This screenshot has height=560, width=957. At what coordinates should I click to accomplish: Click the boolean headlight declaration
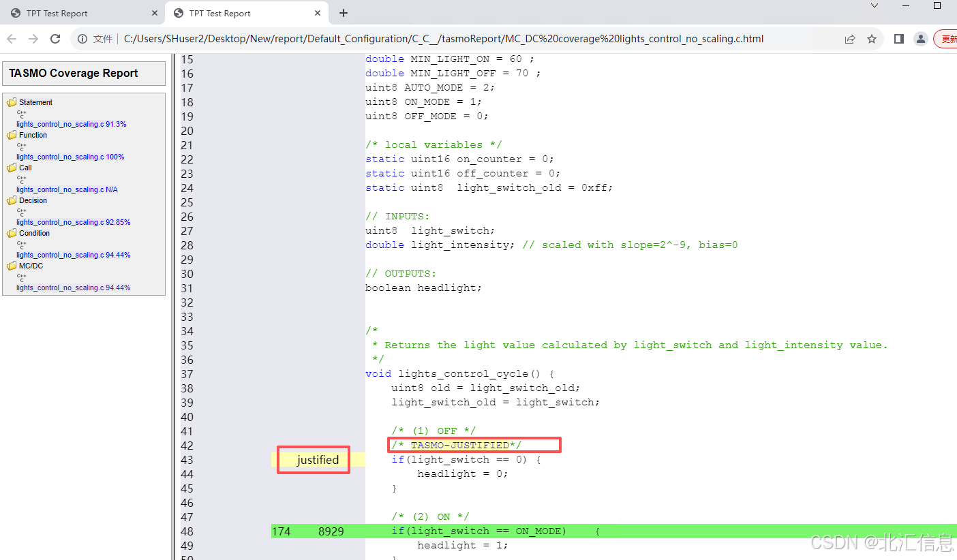[x=423, y=287]
